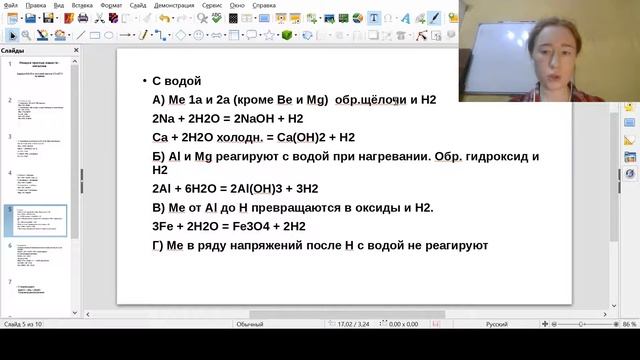The image size is (640, 360).
Task: Select slide 3 thumbnail in the Слайды panel
Action: pos(40,148)
